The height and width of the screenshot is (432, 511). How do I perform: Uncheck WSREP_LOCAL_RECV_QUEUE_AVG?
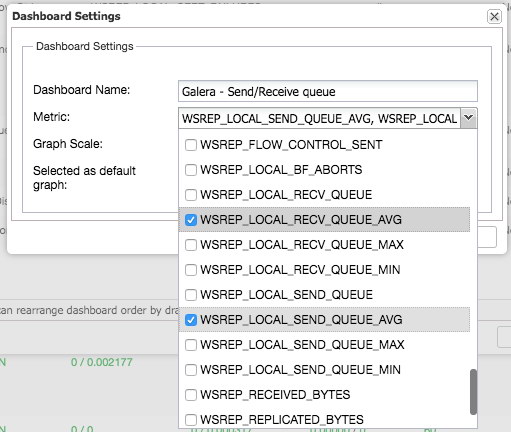point(191,220)
